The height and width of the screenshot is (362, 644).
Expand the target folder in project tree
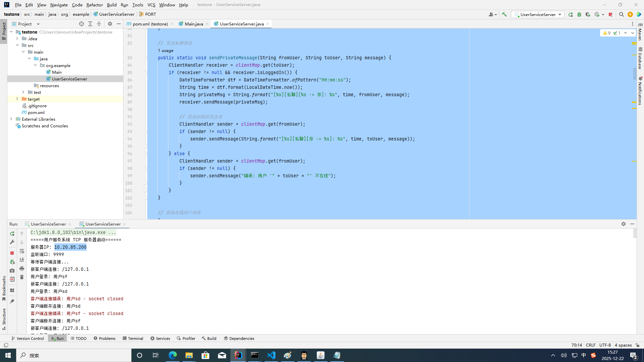(17, 99)
